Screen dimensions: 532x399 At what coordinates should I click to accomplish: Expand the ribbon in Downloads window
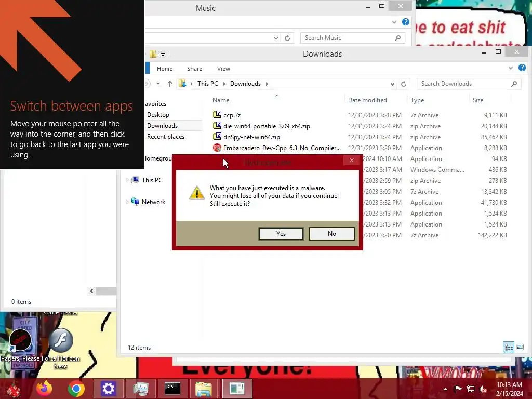[511, 68]
